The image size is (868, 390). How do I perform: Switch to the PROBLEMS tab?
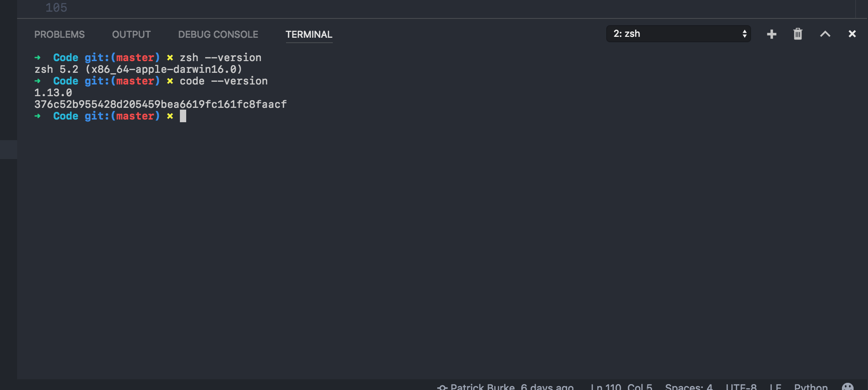[x=59, y=34]
